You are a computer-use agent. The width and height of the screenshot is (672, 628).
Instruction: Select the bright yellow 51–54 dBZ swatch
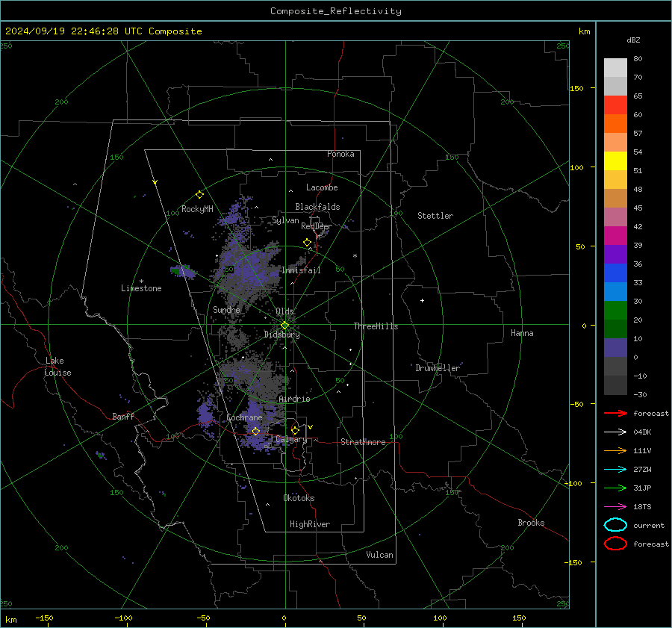point(615,161)
